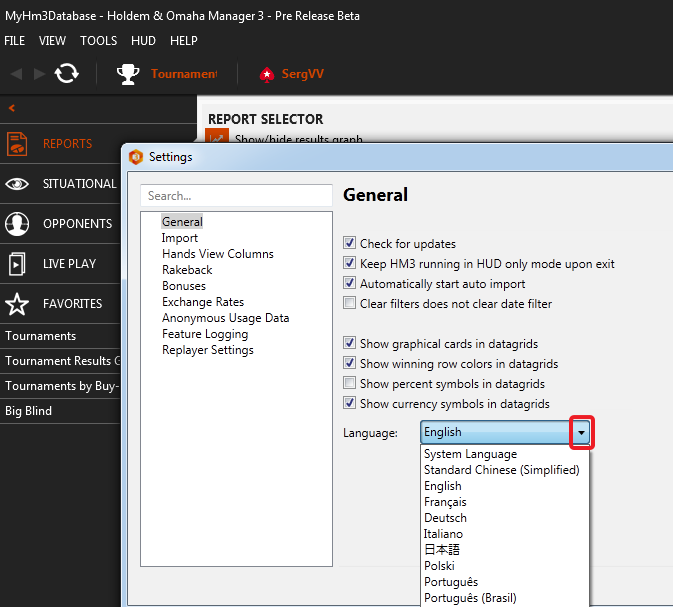The height and width of the screenshot is (607, 673).
Task: Toggle Show currency symbols in datagrids
Action: pos(349,403)
